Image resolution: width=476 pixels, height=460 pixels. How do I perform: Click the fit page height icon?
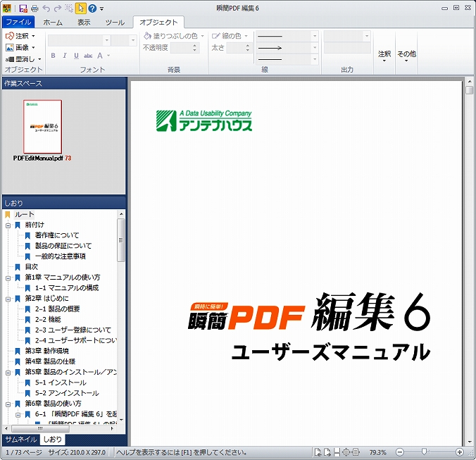click(x=346, y=452)
